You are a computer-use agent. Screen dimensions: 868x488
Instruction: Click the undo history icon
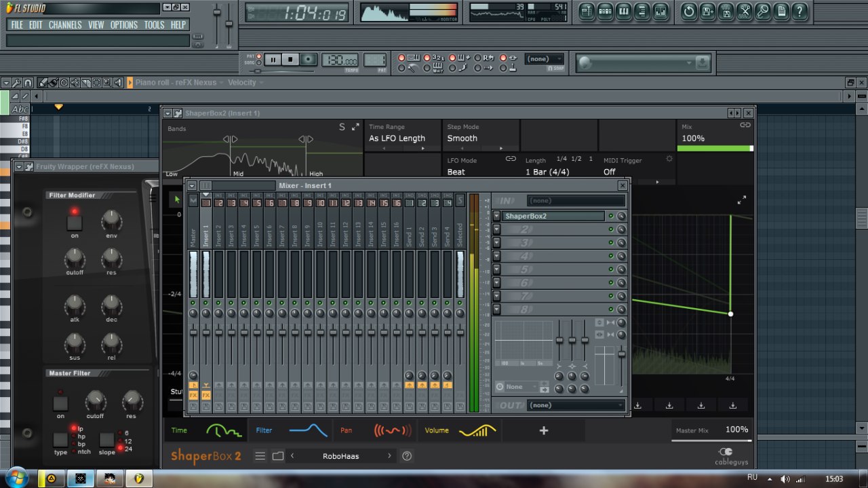pos(689,11)
